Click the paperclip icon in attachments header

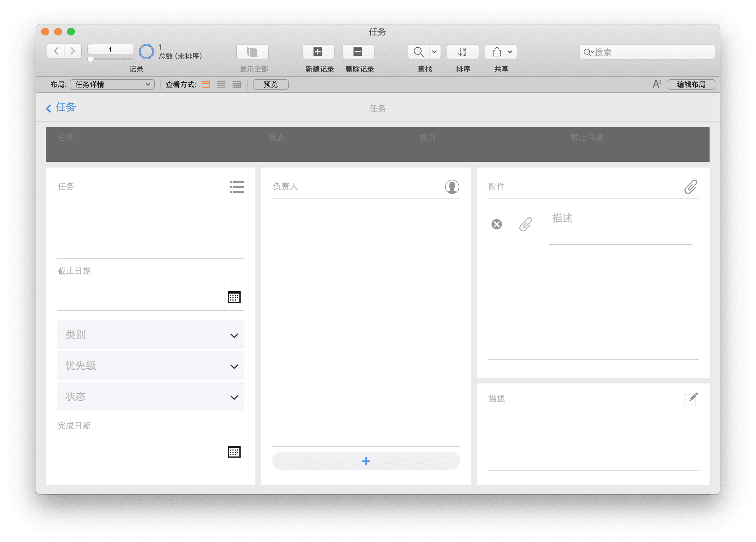[x=690, y=187]
